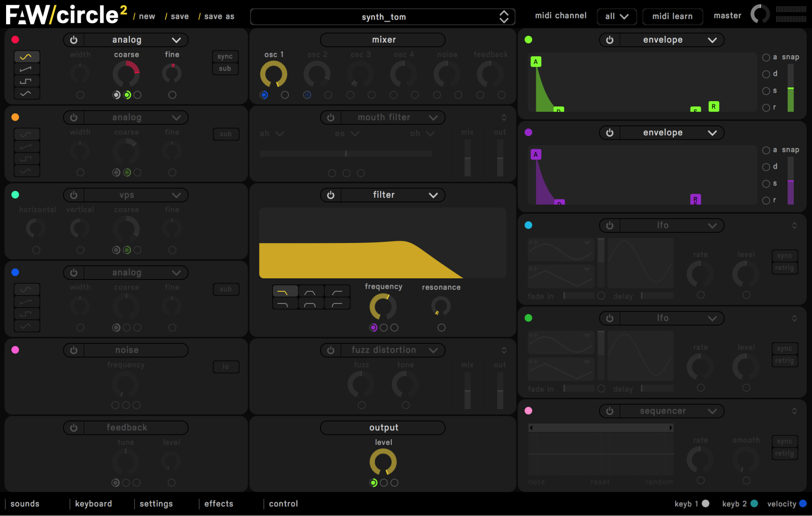The height and width of the screenshot is (516, 812).
Task: Select square waveform on oscillator 1
Action: (27, 81)
